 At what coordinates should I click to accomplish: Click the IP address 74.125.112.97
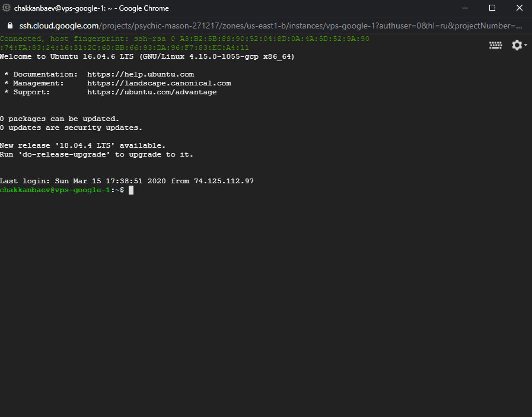point(224,181)
